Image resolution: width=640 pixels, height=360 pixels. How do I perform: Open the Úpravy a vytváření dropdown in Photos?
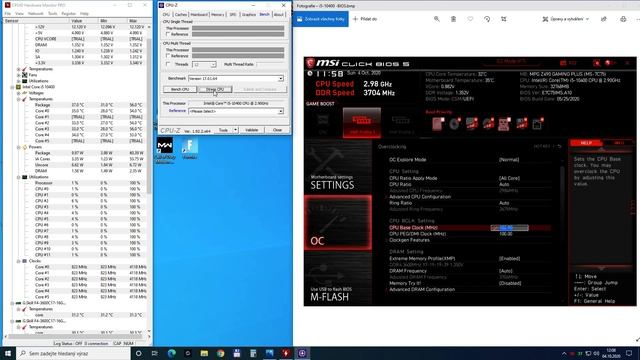pos(565,19)
